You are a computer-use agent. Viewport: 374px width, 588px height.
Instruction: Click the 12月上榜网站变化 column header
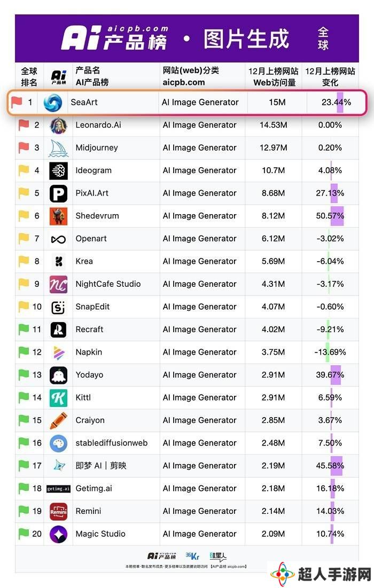point(330,76)
